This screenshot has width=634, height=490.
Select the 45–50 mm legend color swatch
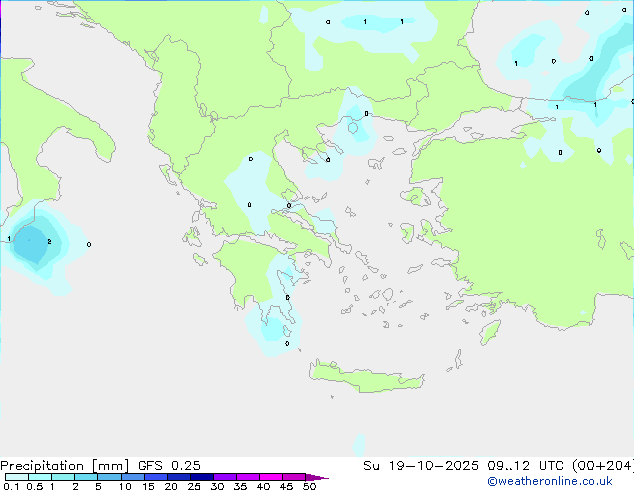(294, 477)
